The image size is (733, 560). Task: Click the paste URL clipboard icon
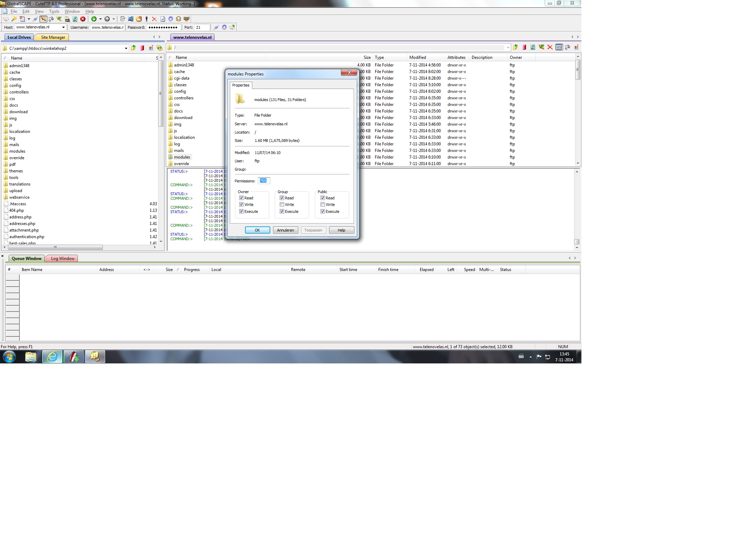click(x=67, y=19)
